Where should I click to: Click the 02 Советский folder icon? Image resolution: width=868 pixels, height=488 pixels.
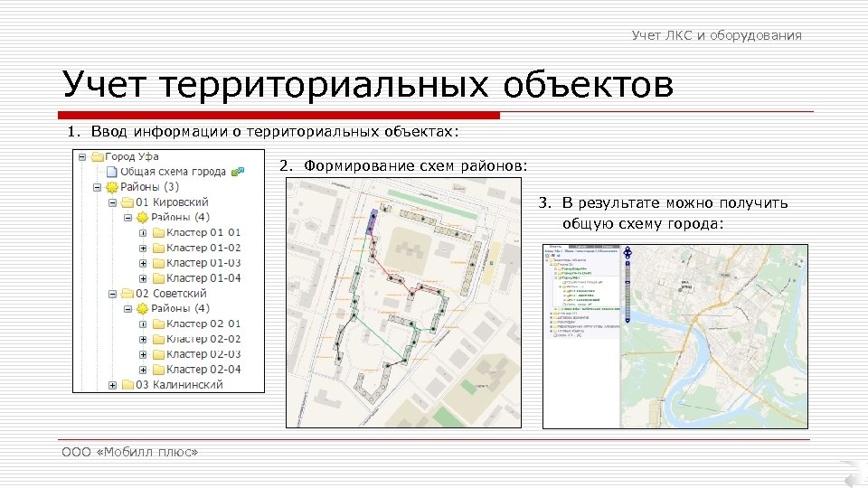coord(127,294)
